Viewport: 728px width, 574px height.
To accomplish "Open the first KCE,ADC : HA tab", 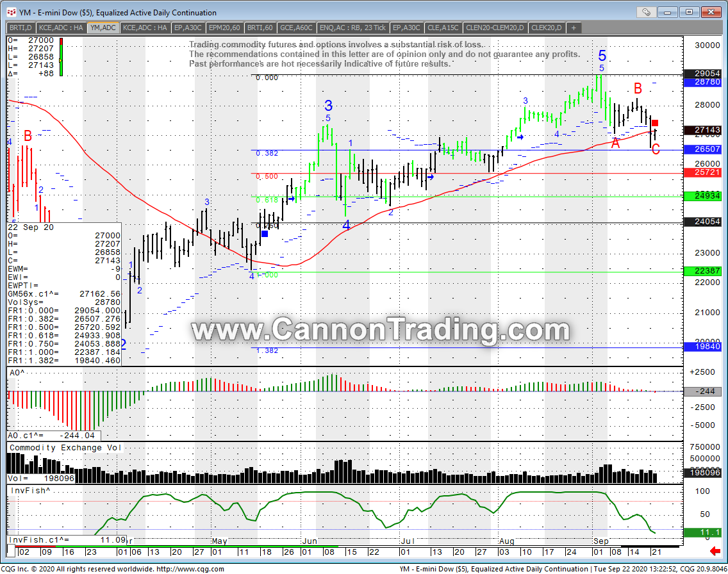I will coord(61,28).
